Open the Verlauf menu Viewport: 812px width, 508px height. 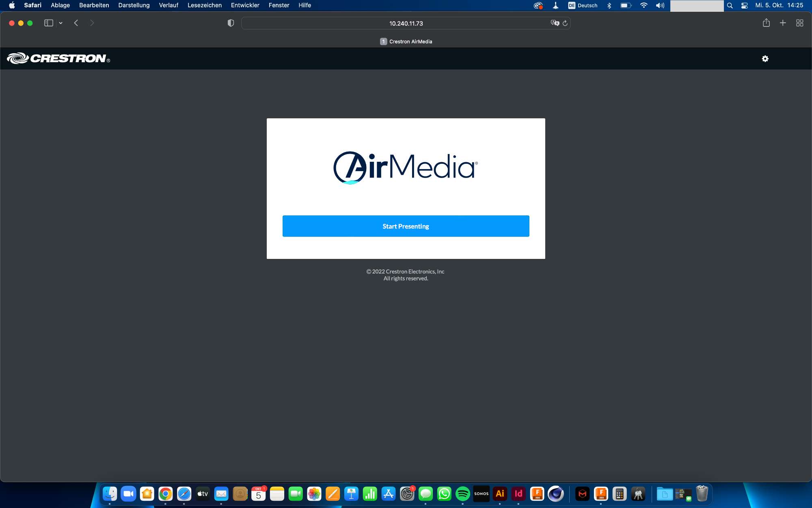tap(168, 5)
